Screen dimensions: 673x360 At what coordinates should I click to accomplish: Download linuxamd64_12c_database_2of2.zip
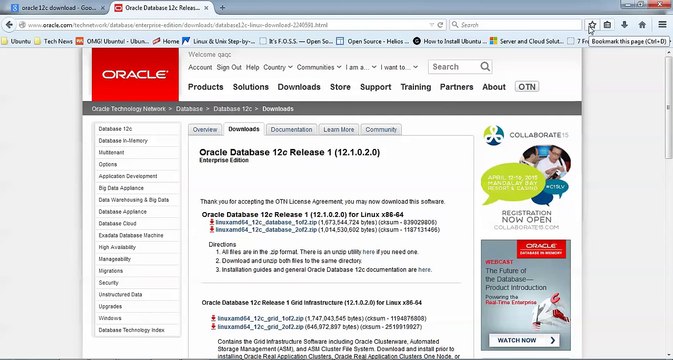(x=266, y=230)
